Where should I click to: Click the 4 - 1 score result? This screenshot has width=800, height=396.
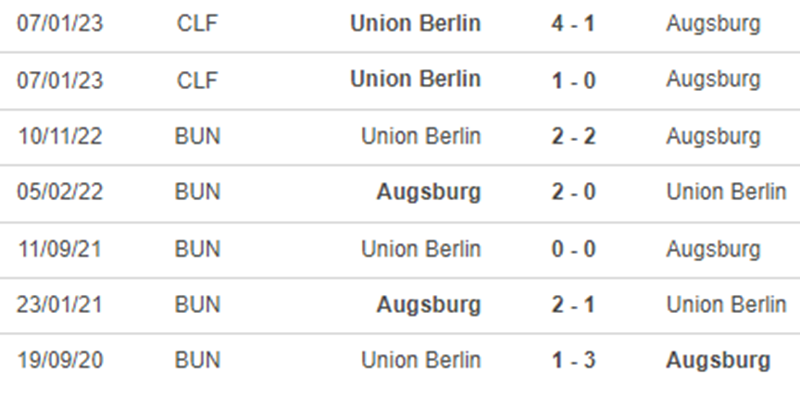[573, 23]
